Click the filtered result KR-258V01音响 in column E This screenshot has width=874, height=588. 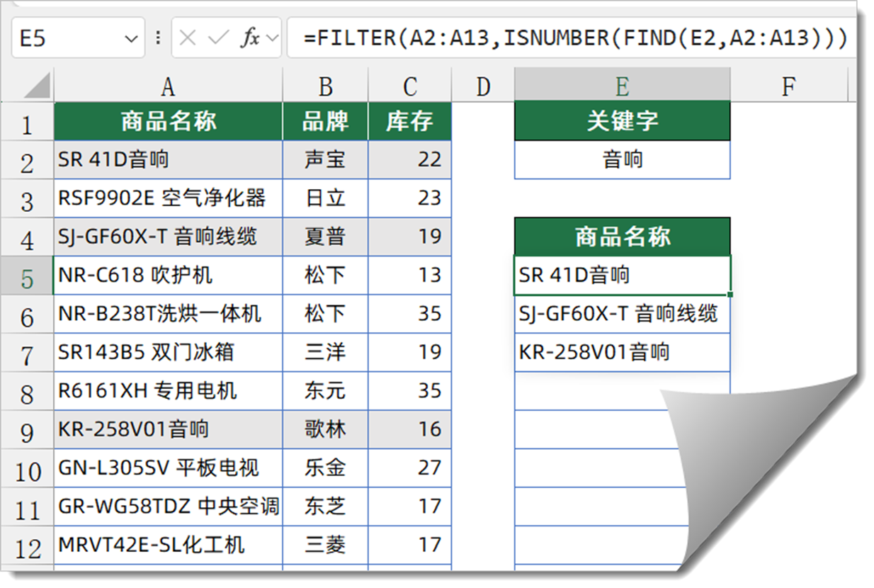[622, 352]
